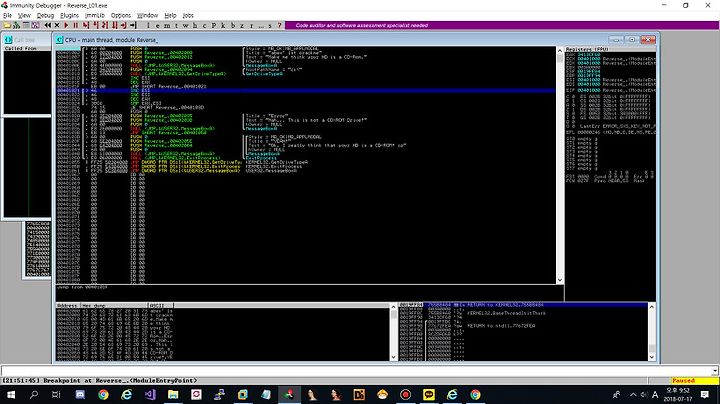This screenshot has width=720, height=404.
Task: Expand the command bar history dropdown
Action: click(x=715, y=371)
